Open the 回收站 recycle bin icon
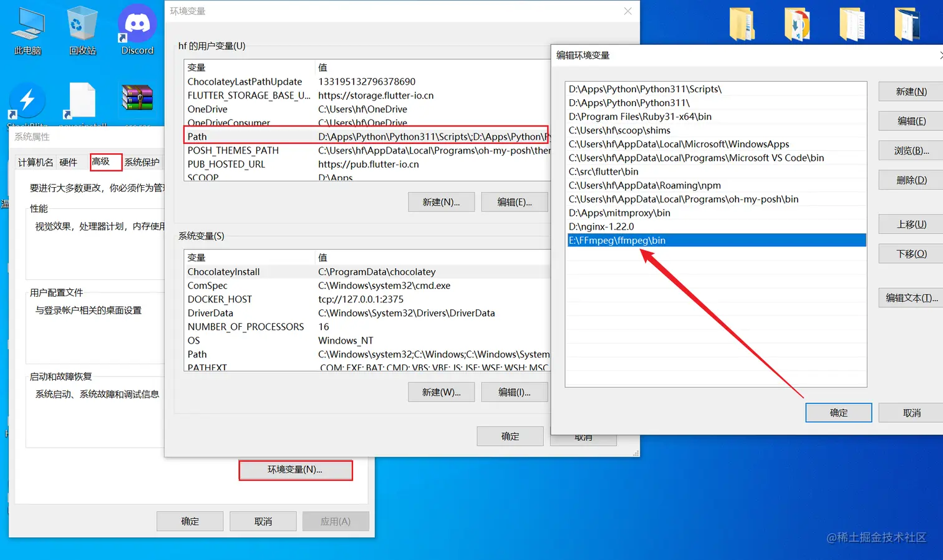The width and height of the screenshot is (943, 560). point(82,30)
